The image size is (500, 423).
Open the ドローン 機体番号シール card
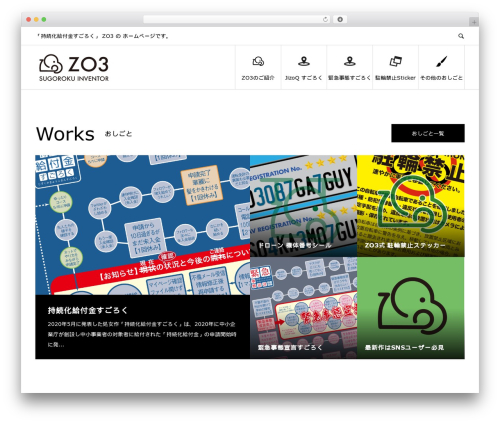pyautogui.click(x=303, y=206)
